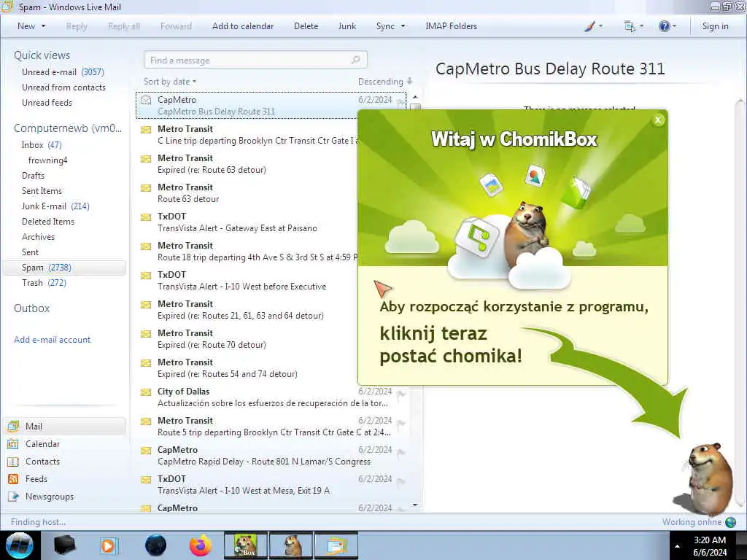Screen dimensions: 747x560
Task: Collapse the Computernewb account heading
Action: pyautogui.click(x=68, y=128)
